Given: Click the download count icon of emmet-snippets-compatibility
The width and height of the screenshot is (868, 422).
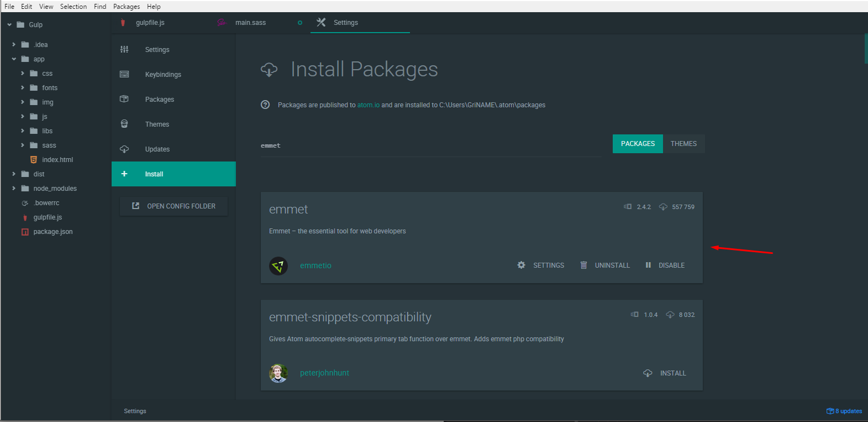Looking at the screenshot, I should [x=670, y=315].
